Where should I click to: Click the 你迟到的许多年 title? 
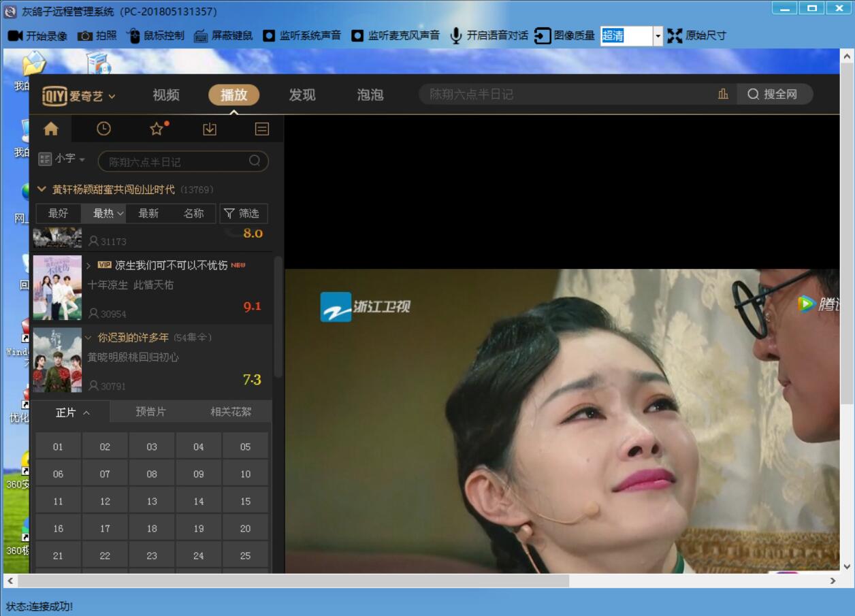pyautogui.click(x=133, y=337)
